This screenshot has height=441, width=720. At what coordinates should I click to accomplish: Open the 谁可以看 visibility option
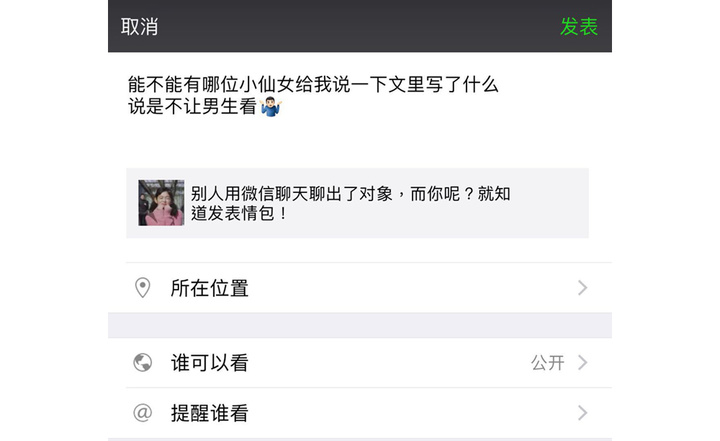pos(360,362)
